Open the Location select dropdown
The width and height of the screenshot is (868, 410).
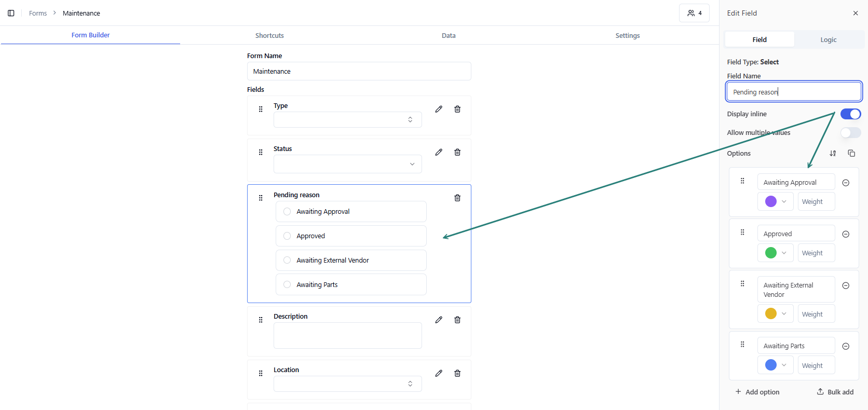(x=347, y=384)
